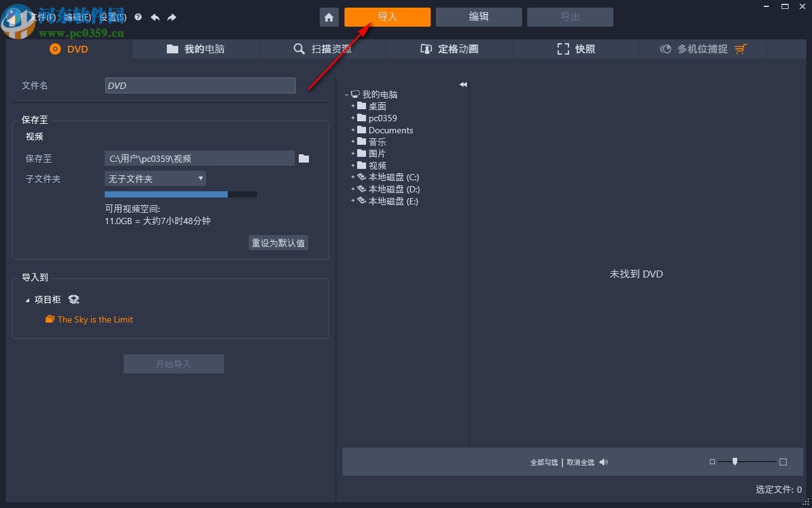Check all clips with 全部勾选
Image resolution: width=812 pixels, height=508 pixels.
click(x=544, y=462)
